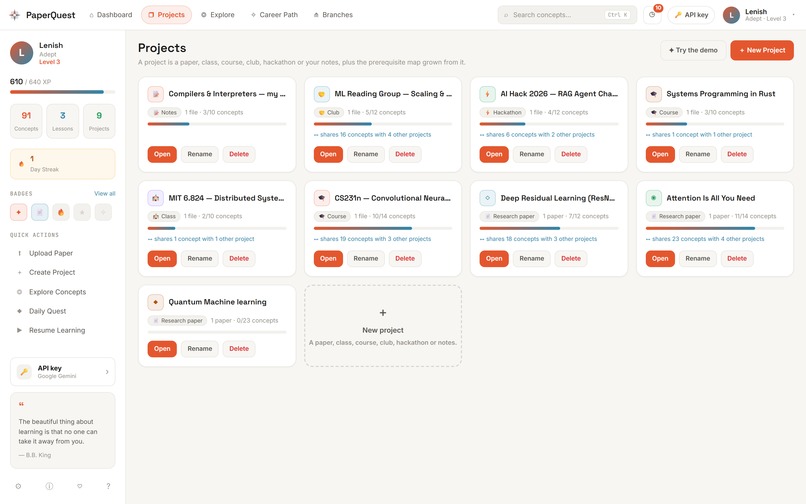
Task: Click the AI Hack 2026 lightning icon
Action: click(x=487, y=94)
